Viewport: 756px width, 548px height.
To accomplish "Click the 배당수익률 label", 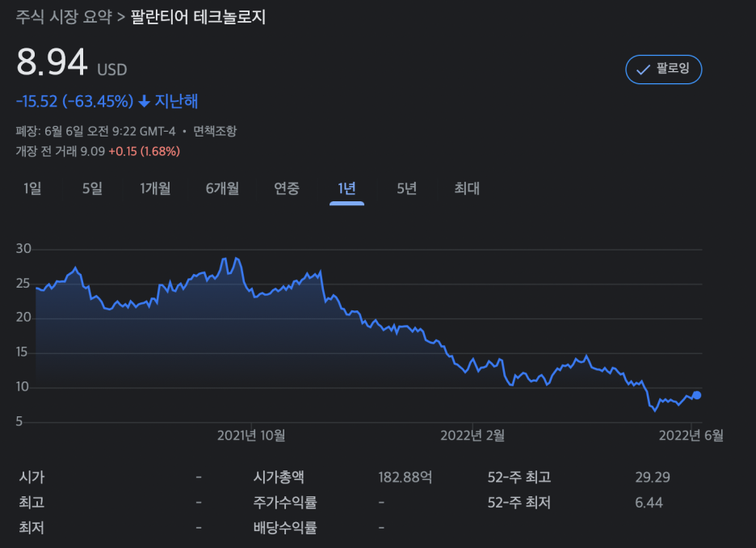I will click(x=285, y=528).
